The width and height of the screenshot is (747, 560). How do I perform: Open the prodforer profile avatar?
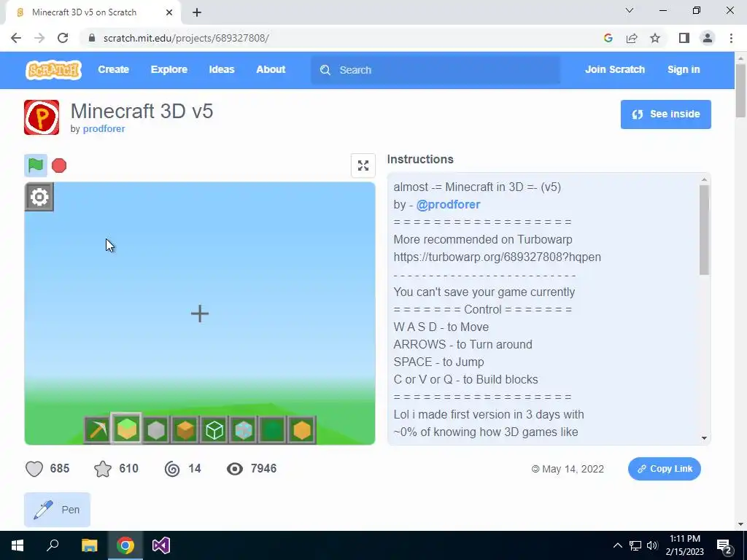[x=42, y=117]
